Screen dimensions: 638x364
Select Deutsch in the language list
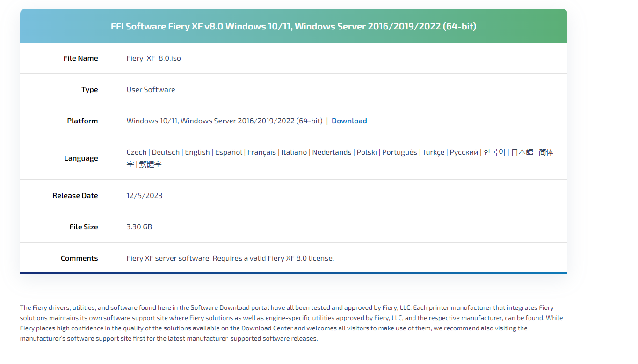point(166,152)
